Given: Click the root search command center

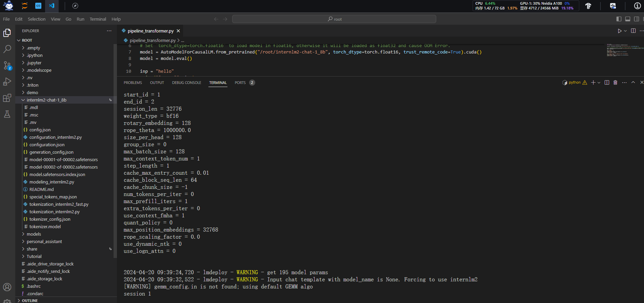Looking at the screenshot, I should [x=334, y=19].
